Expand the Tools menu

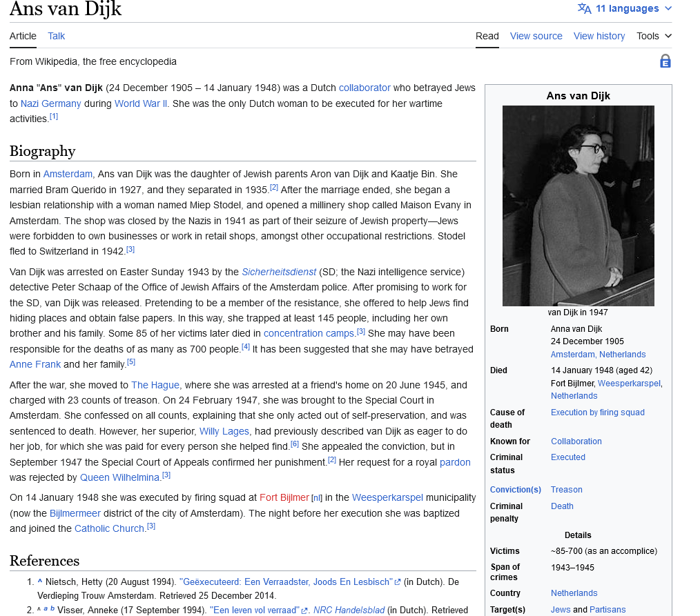(x=654, y=36)
